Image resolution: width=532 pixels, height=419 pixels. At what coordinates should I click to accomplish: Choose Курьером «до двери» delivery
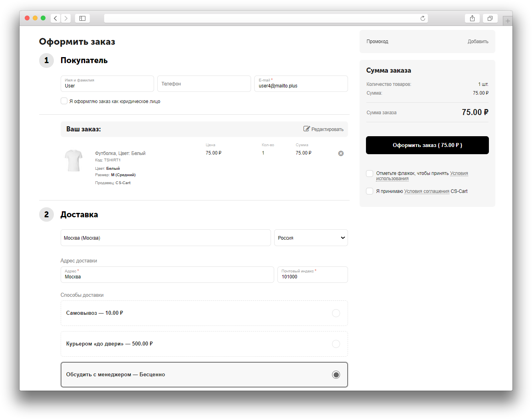(x=336, y=344)
